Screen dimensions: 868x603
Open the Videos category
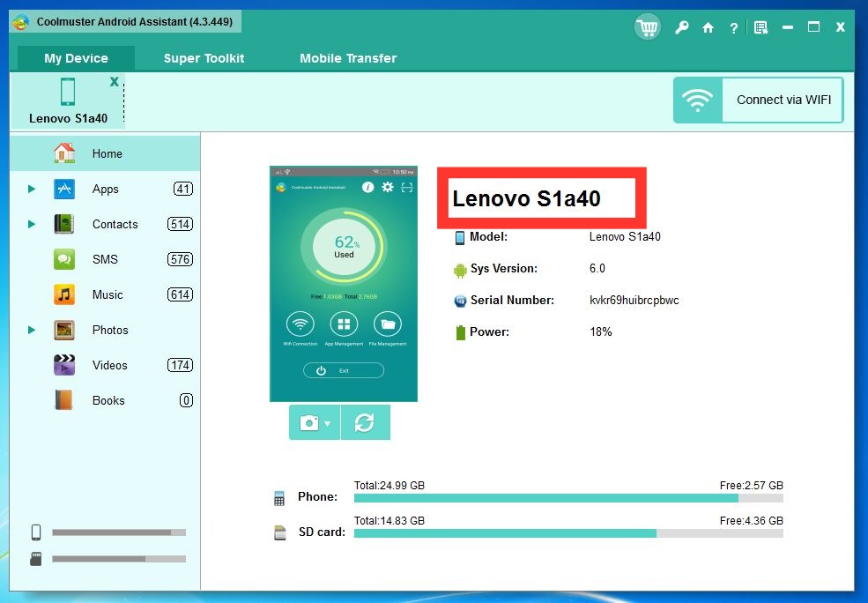point(105,366)
